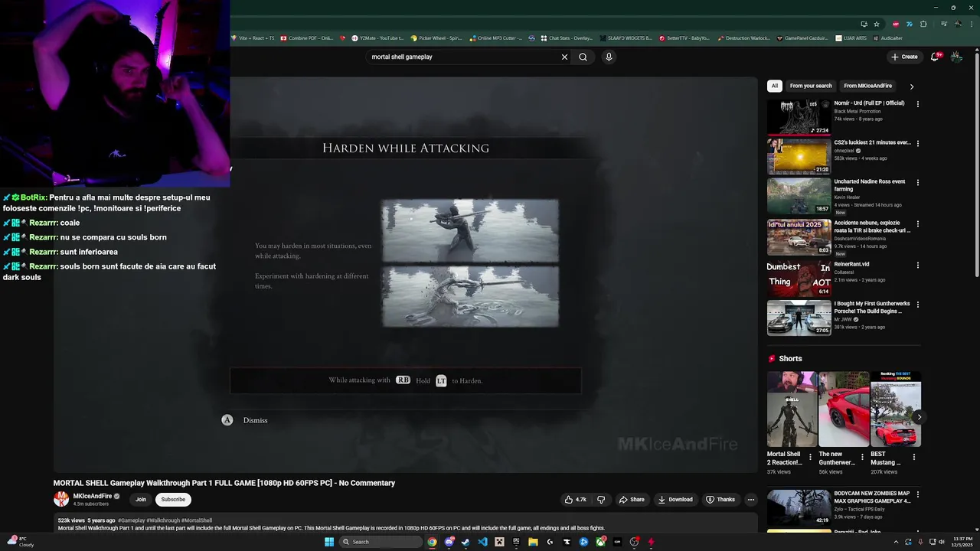This screenshot has height=551, width=980.
Task: Open options for 'CS2's luckiest 21 minutes' video
Action: pos(917,143)
